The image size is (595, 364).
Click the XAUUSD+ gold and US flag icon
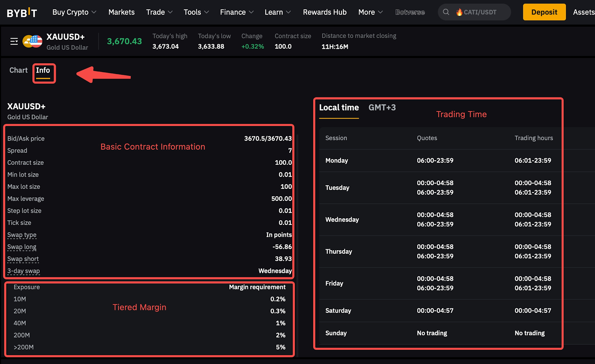click(x=32, y=41)
